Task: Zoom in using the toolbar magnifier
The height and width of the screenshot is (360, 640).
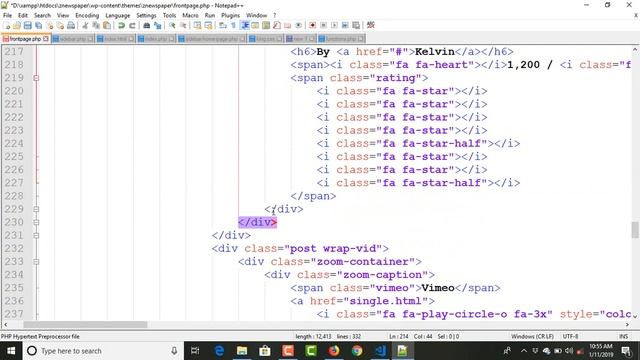Action: [x=172, y=25]
